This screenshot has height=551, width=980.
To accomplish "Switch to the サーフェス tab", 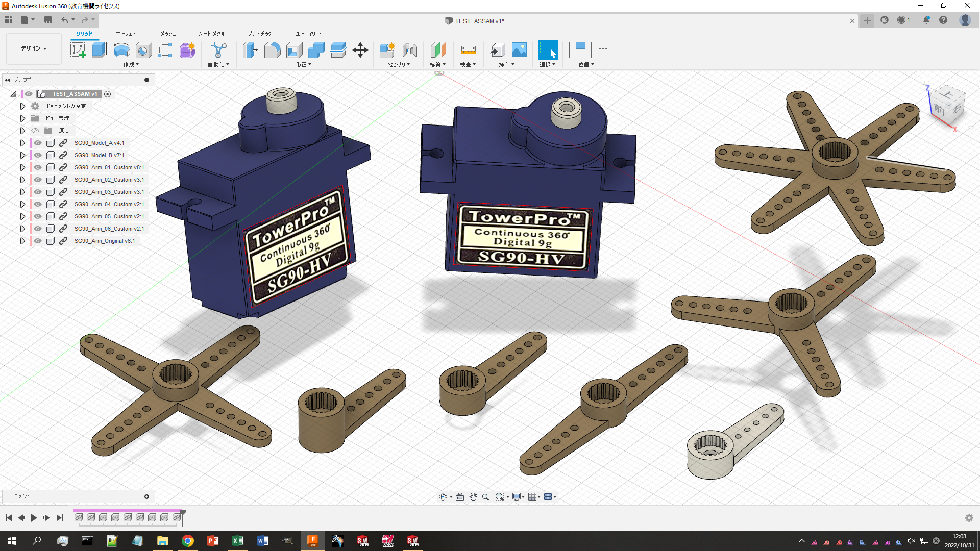I will 126,33.
